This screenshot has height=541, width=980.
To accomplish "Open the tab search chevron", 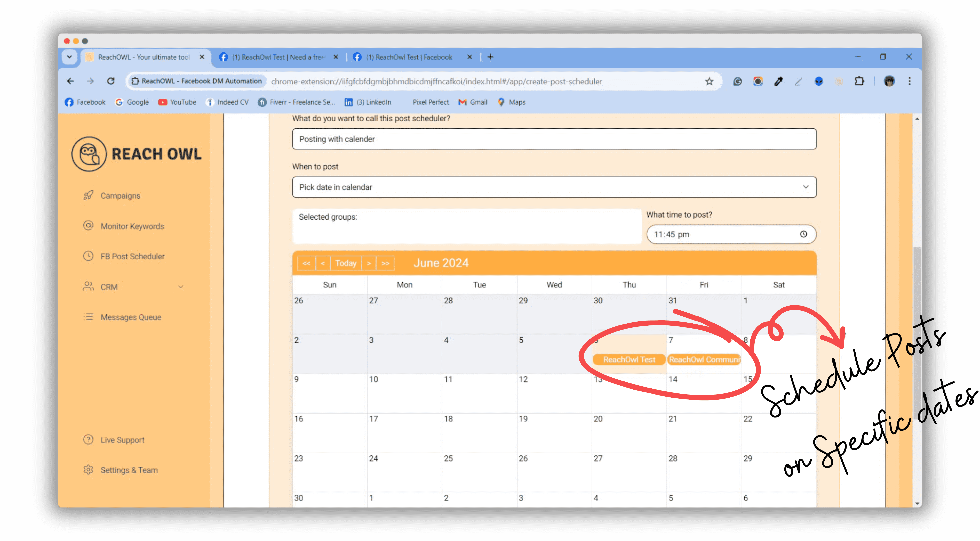I will coord(69,57).
